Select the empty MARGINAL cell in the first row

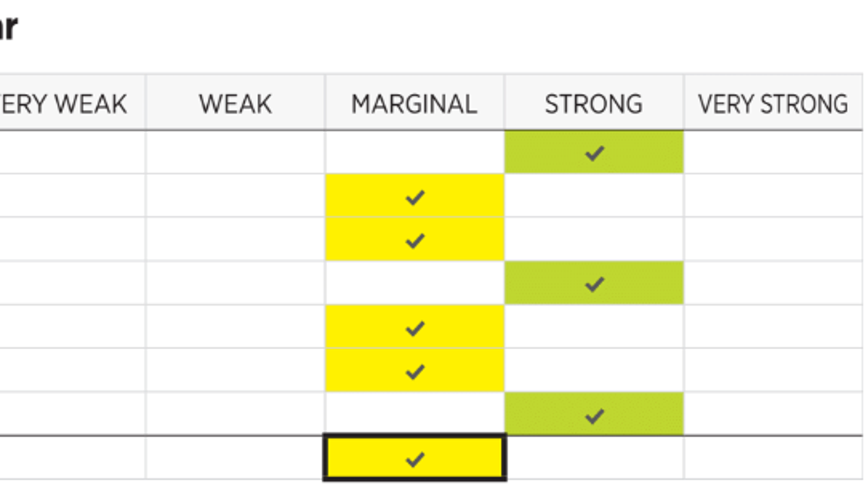(415, 153)
